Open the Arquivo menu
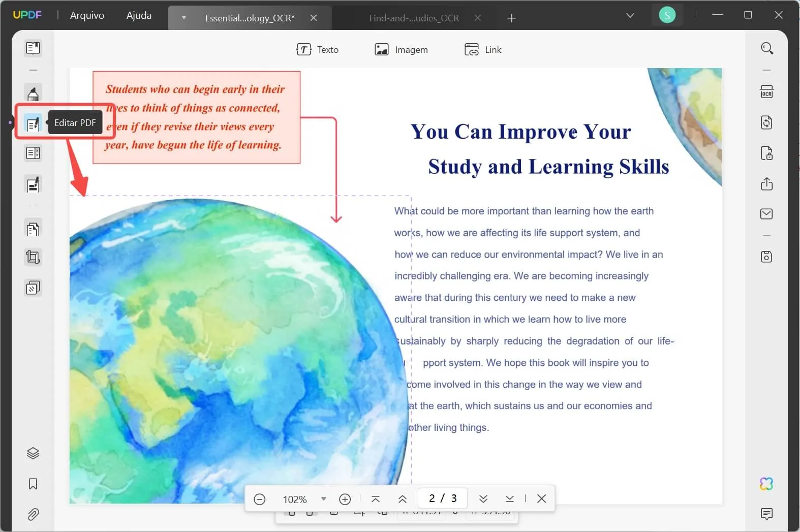 pos(87,15)
